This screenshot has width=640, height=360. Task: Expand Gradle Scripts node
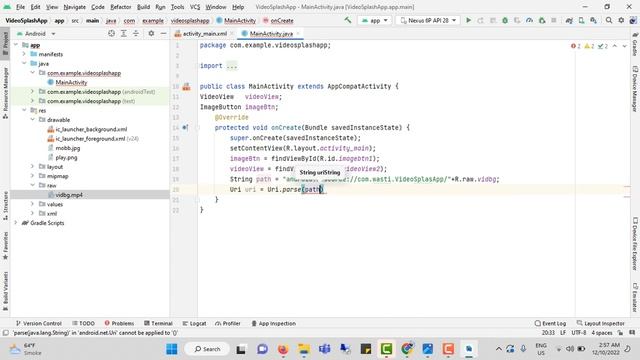point(16,223)
